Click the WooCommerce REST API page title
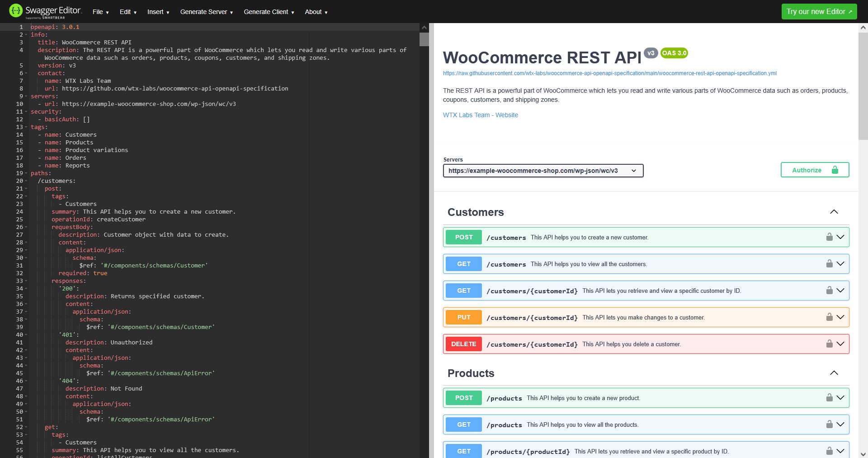This screenshot has width=868, height=458. click(x=542, y=58)
